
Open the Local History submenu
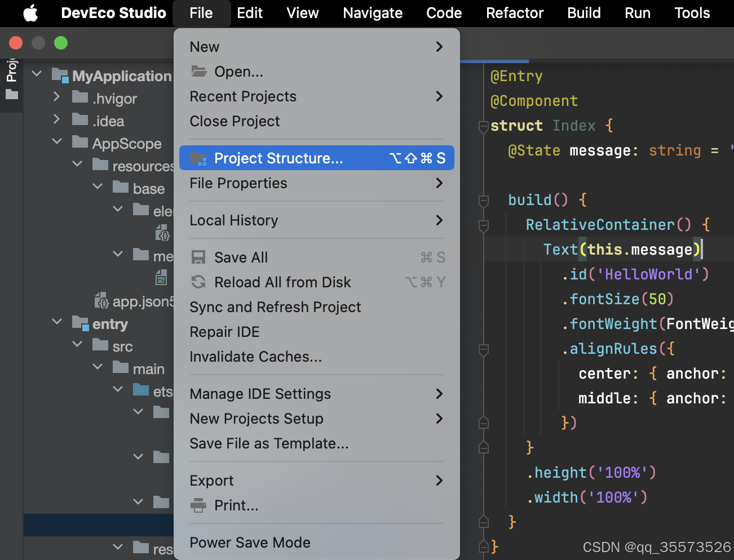click(317, 220)
